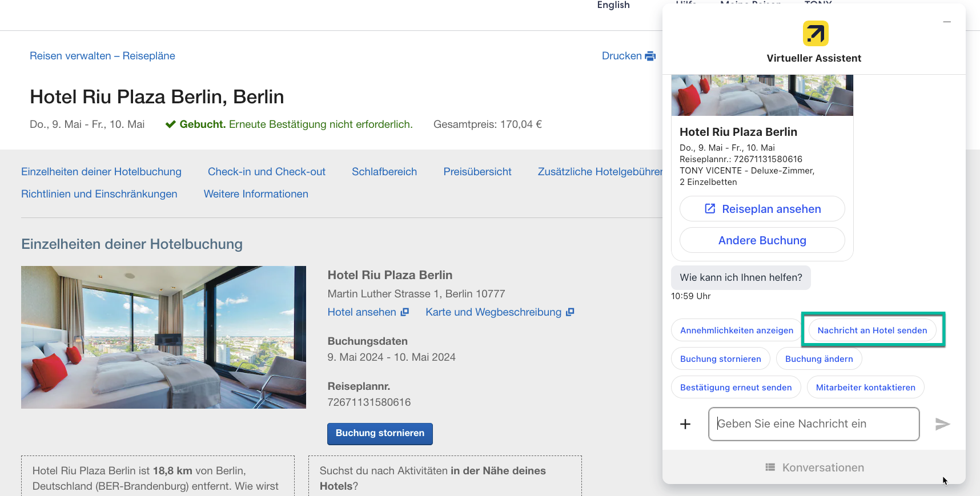Choose Andere Buchung in the assistant

(762, 240)
